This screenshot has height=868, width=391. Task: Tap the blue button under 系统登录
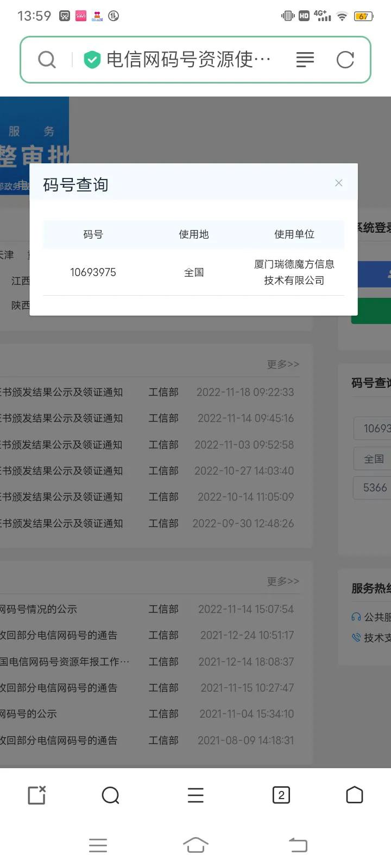coord(375,274)
